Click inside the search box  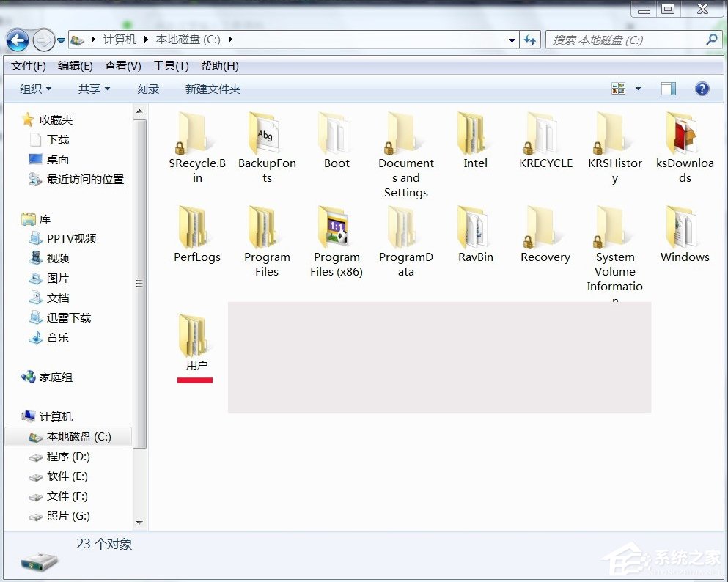623,40
